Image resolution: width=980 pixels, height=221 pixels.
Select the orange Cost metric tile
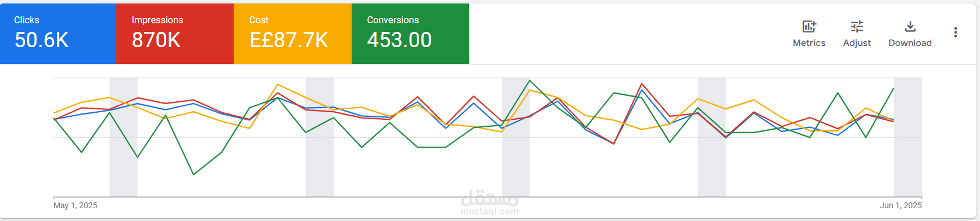pos(292,34)
